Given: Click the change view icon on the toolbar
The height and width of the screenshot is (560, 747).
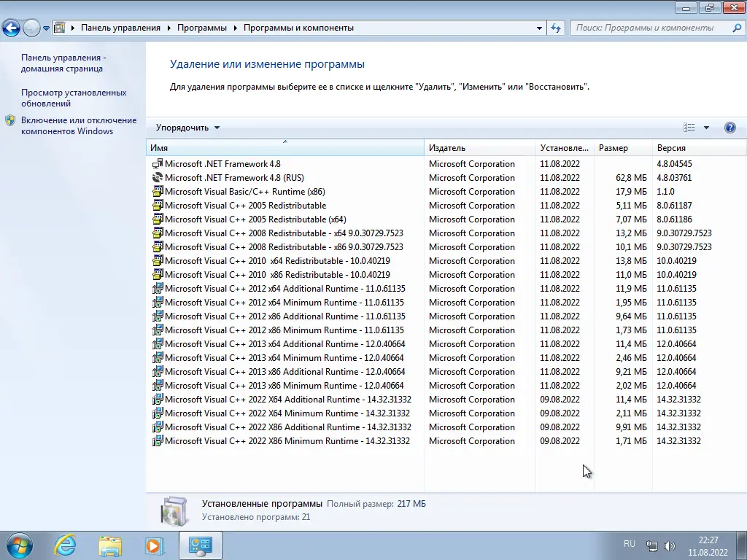Looking at the screenshot, I should [x=688, y=127].
